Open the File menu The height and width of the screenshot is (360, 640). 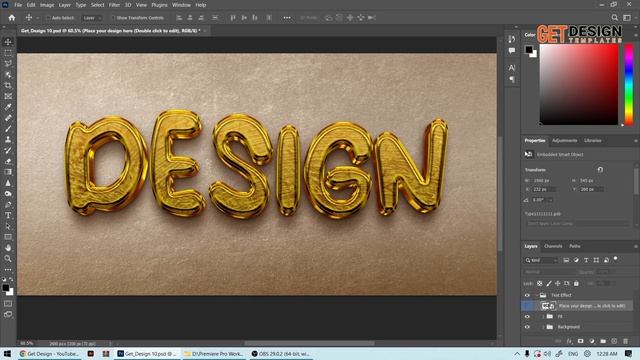pyautogui.click(x=18, y=5)
